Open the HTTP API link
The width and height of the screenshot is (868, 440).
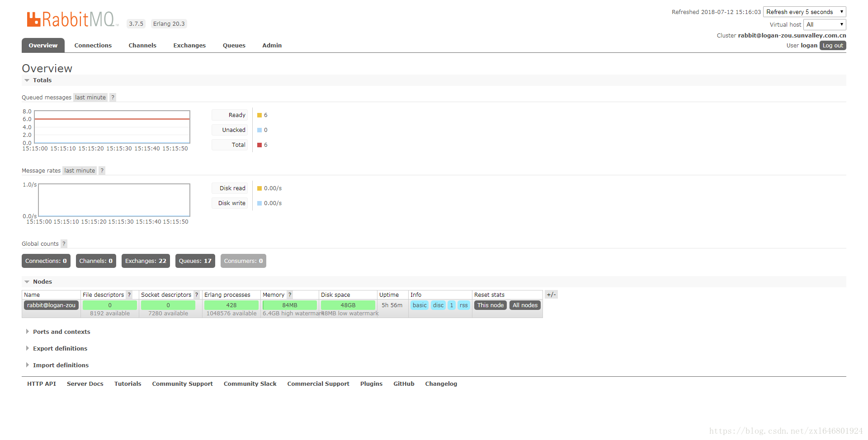click(42, 384)
